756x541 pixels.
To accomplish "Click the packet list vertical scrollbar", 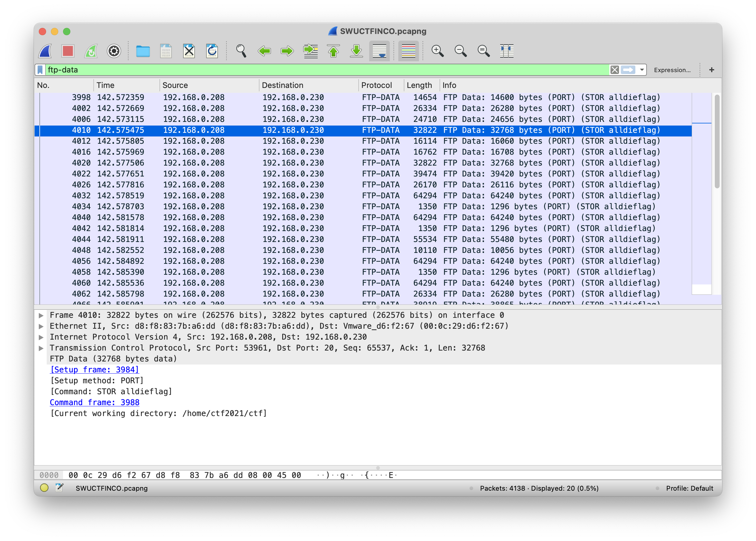I will [717, 142].
